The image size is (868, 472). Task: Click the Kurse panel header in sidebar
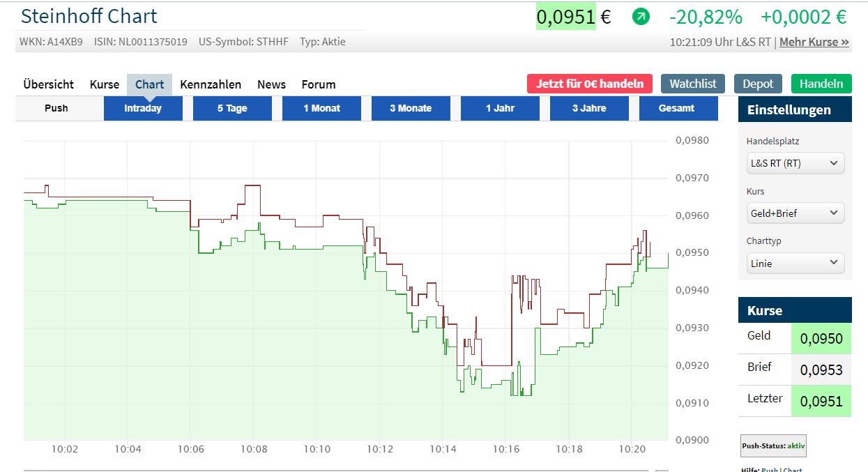(x=795, y=310)
